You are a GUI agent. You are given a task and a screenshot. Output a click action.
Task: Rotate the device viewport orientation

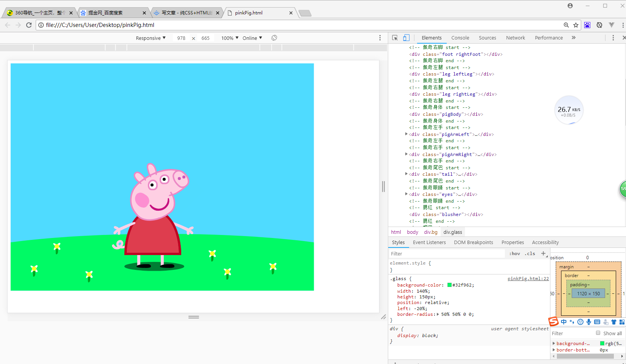tap(274, 38)
